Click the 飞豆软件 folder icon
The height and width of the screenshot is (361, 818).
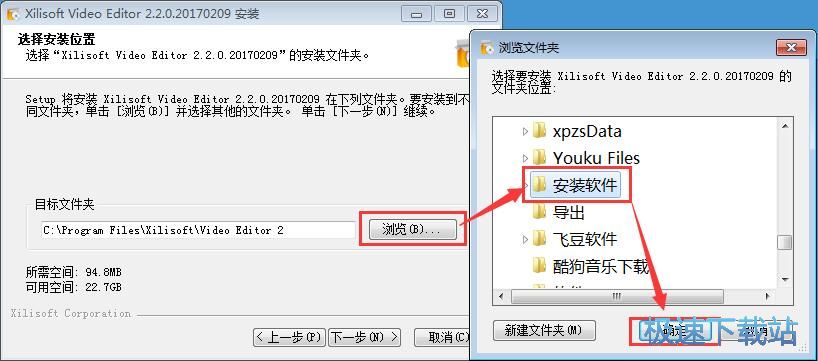(x=539, y=239)
